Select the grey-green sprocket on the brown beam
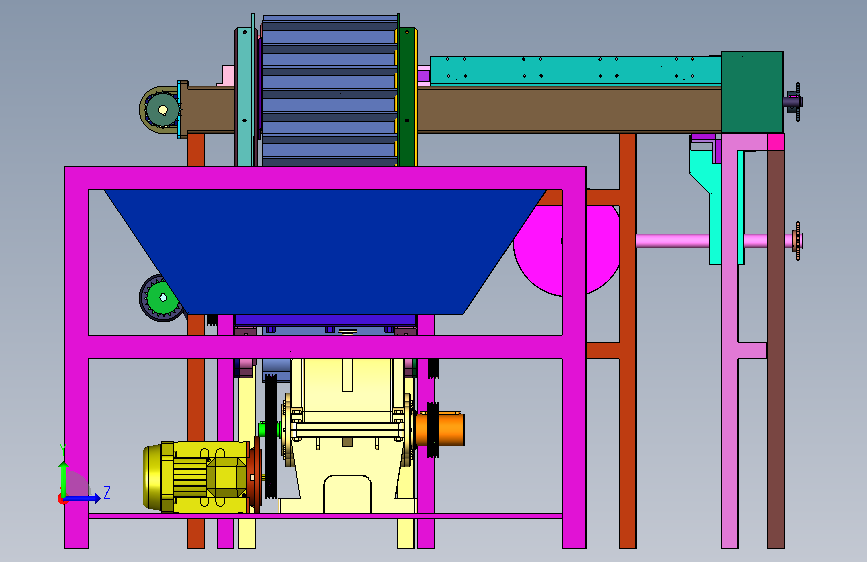Screen dimensions: 867x562 click(161, 110)
